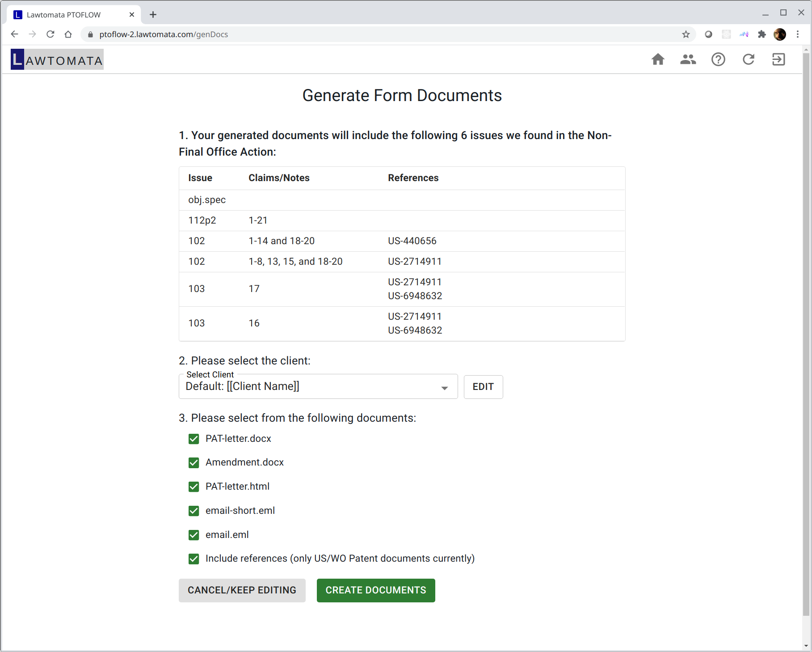Select the Lawtomata PTOFLOW browser tab
This screenshot has width=812, height=652.
coord(74,15)
